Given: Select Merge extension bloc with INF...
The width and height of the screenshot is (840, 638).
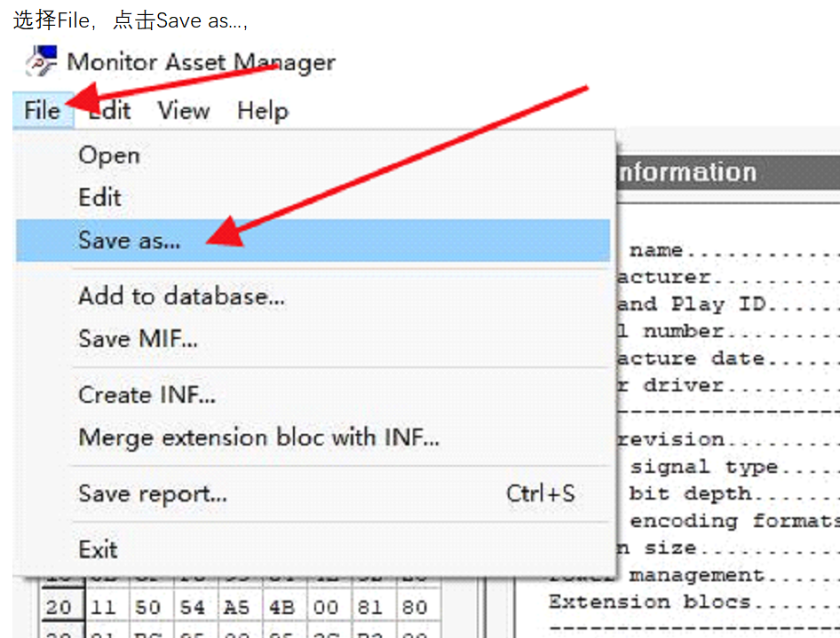Looking at the screenshot, I should pos(258,437).
